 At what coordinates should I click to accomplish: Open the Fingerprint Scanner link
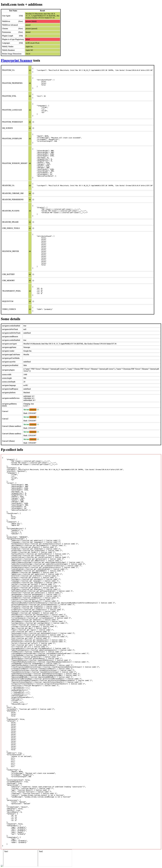tap(17, 61)
